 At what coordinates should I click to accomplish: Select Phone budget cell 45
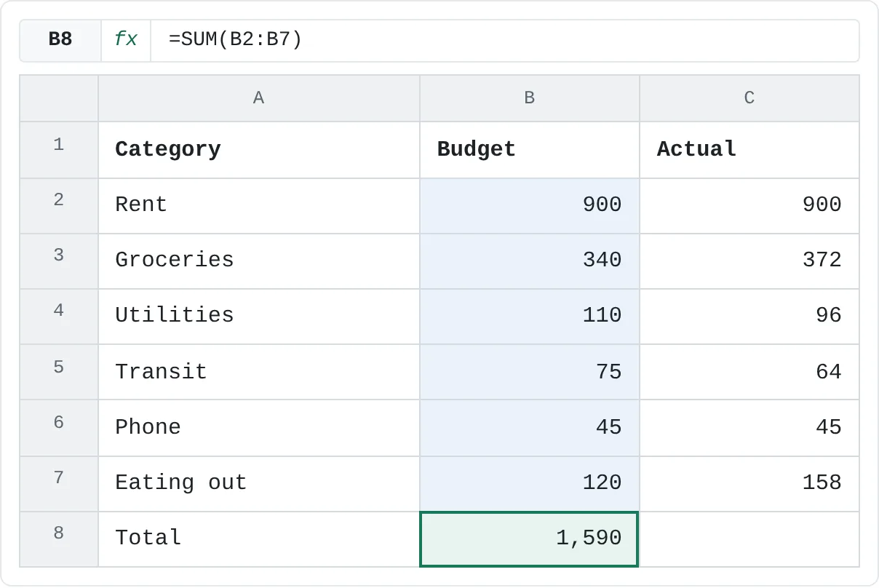530,428
